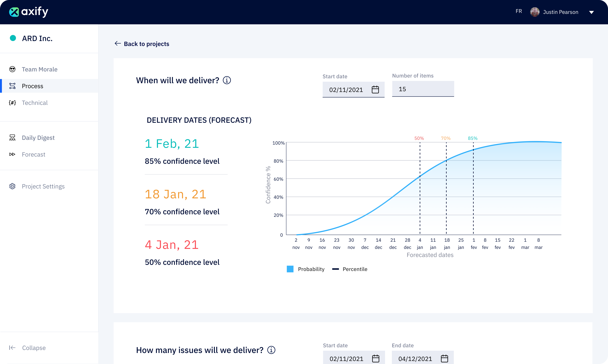This screenshot has width=608, height=364.
Task: Click the calendar icon beside Start date
Action: point(376,90)
